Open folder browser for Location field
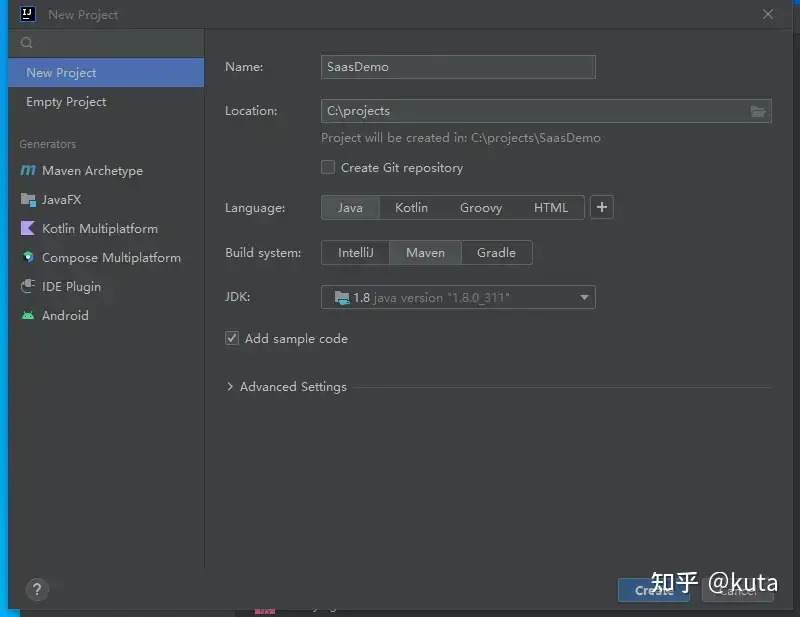Screen dimensions: 800x617 [758, 111]
